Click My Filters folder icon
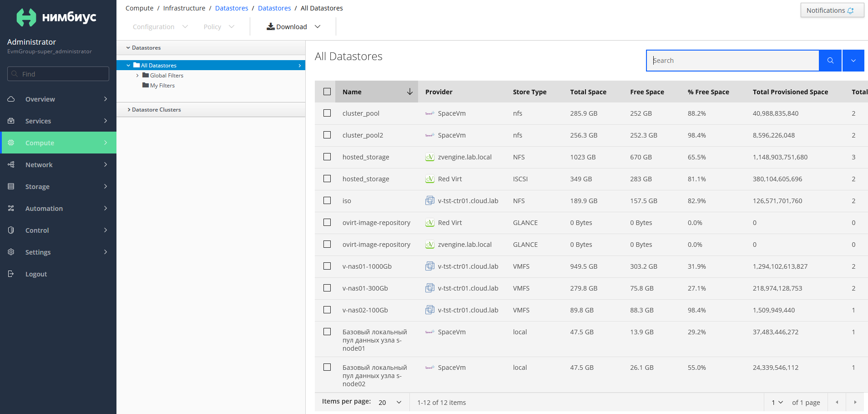 pos(146,85)
